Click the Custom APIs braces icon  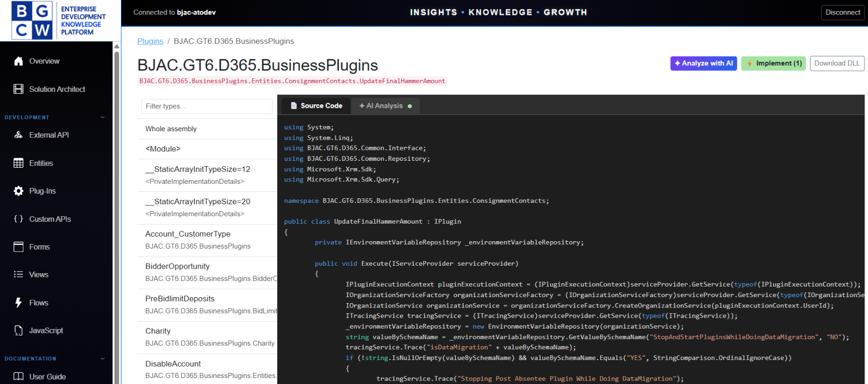(18, 219)
